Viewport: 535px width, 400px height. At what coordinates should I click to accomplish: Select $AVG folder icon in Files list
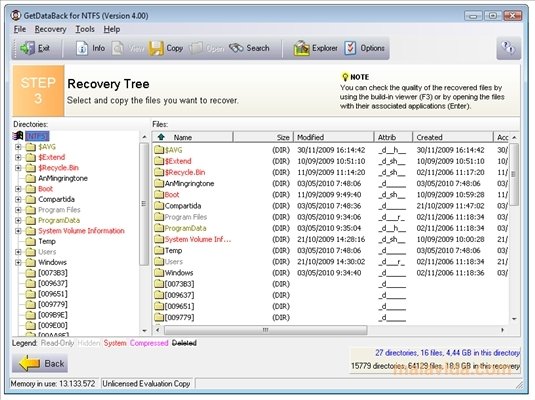coord(159,150)
